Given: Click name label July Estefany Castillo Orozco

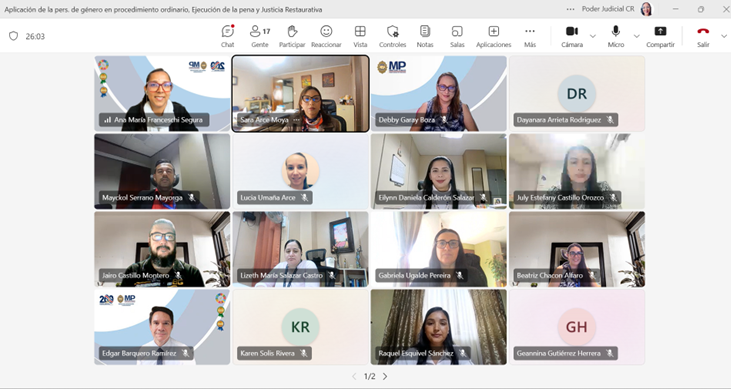Looking at the screenshot, I should 560,198.
